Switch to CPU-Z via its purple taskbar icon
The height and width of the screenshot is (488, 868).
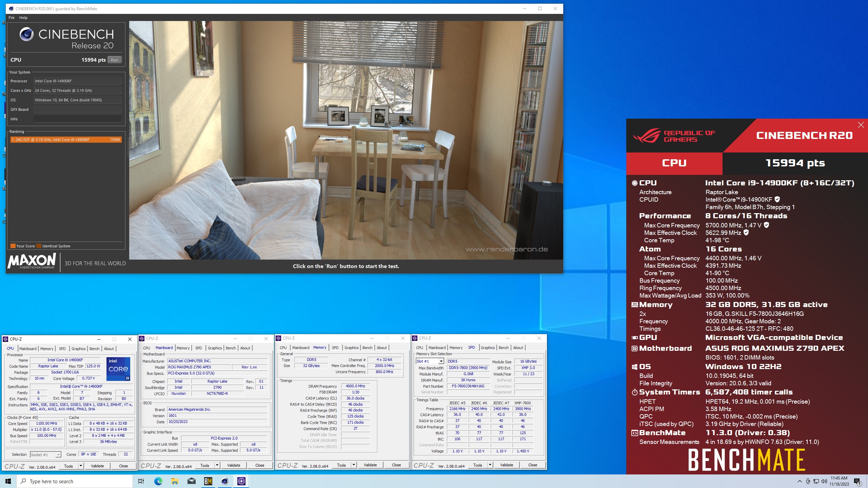click(241, 481)
